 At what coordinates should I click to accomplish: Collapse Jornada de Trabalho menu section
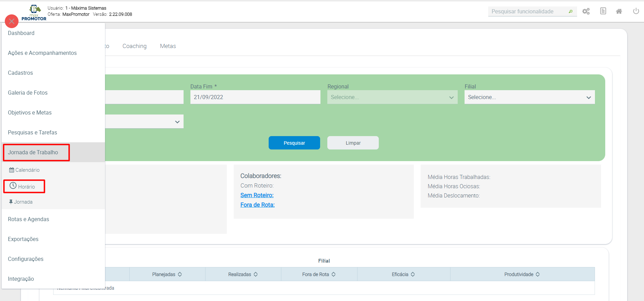point(33,153)
